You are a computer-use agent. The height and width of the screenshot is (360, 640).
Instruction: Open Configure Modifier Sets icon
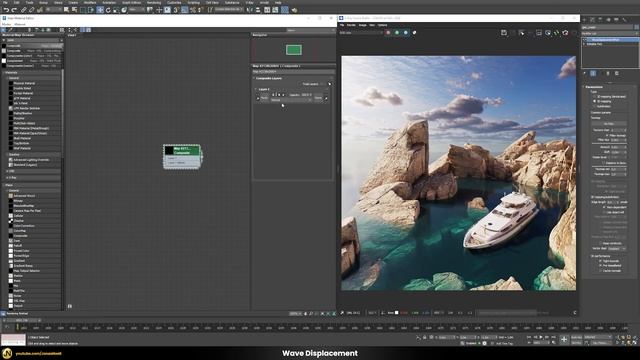617,73
